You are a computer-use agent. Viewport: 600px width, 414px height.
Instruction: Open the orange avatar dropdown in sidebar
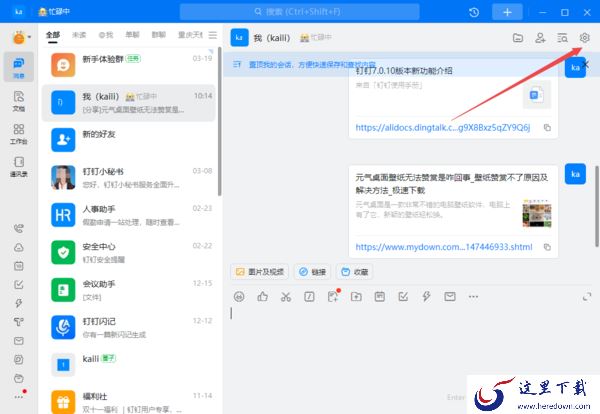pos(21,38)
